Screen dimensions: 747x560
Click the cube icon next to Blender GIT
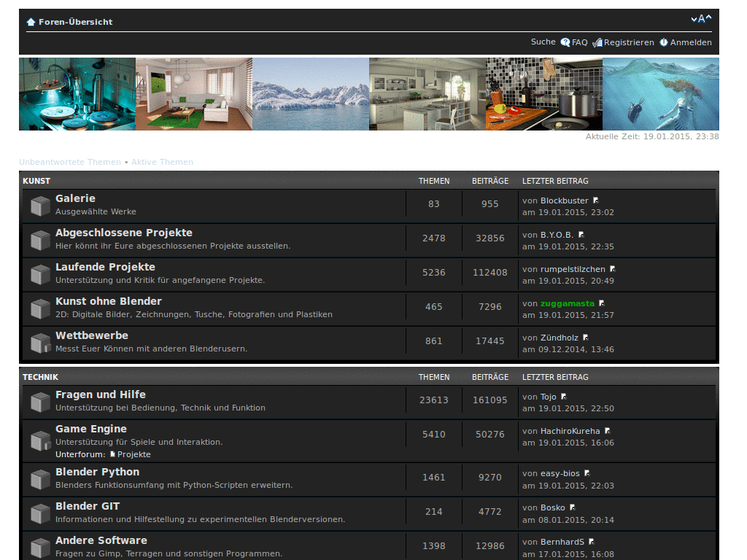pyautogui.click(x=41, y=514)
